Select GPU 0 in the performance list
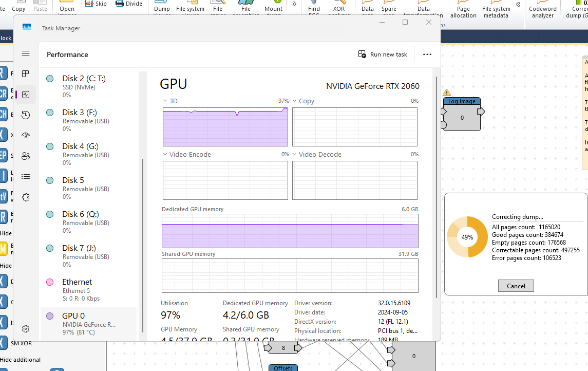 (88, 324)
